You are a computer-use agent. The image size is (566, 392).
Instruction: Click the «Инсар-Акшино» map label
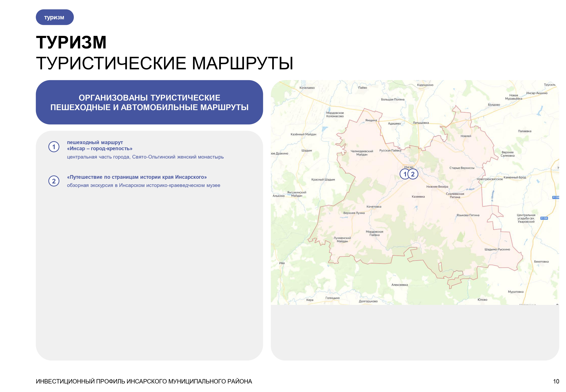tap(537, 93)
